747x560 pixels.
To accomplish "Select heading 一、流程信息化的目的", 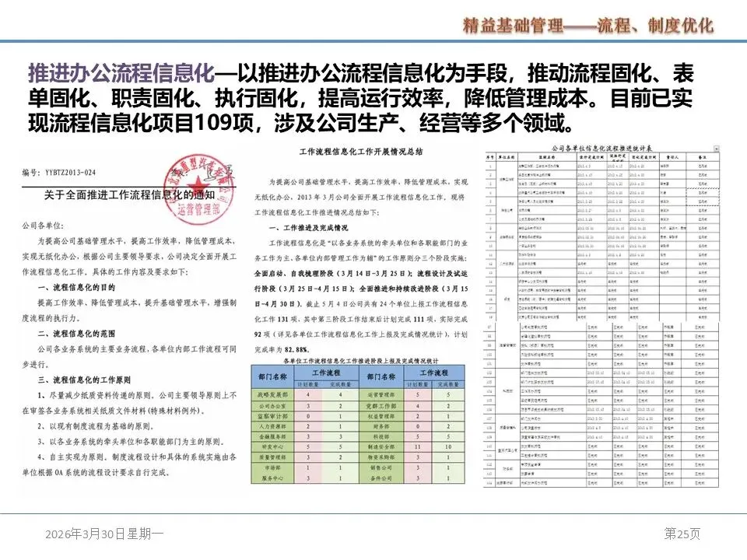I will tap(76, 287).
